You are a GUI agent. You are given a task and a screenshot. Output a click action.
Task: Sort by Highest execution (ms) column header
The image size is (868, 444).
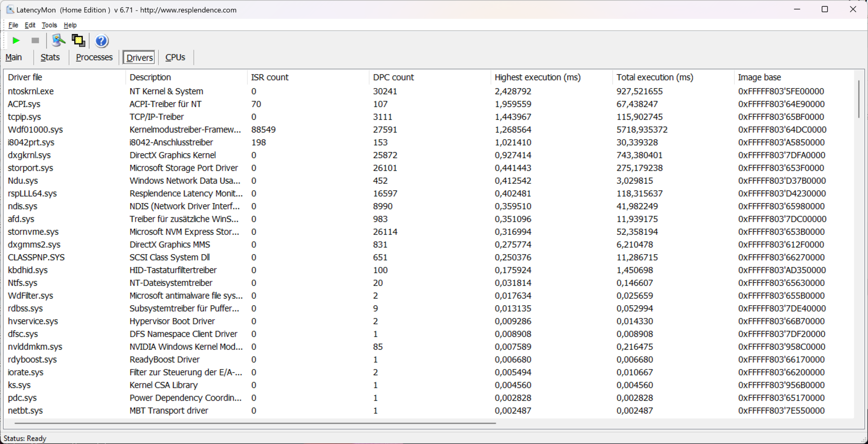(537, 77)
